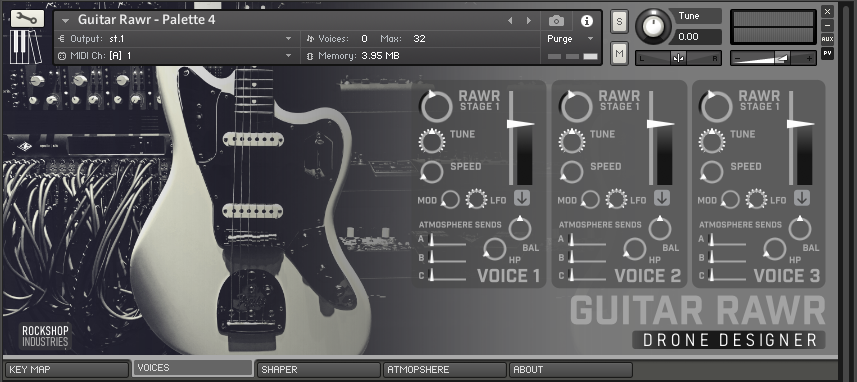This screenshot has height=382, width=857.
Task: Click Voice 2 BAL knob
Action: click(x=660, y=228)
